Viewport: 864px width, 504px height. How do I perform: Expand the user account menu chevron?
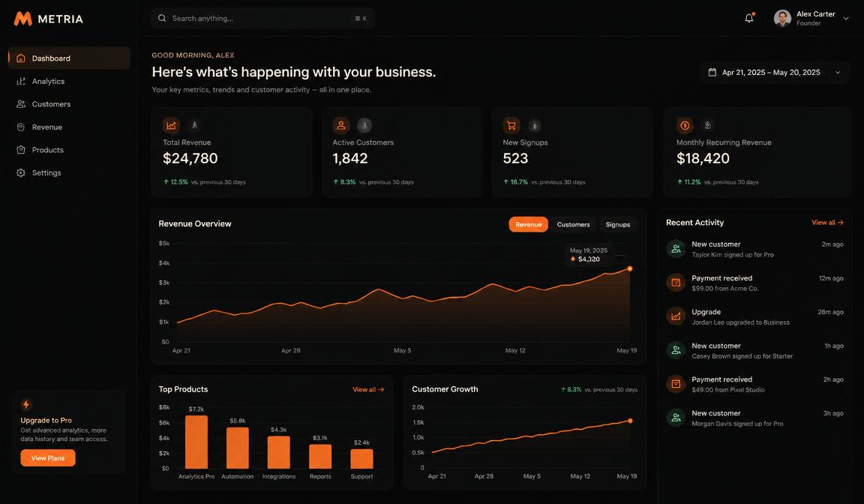(846, 19)
